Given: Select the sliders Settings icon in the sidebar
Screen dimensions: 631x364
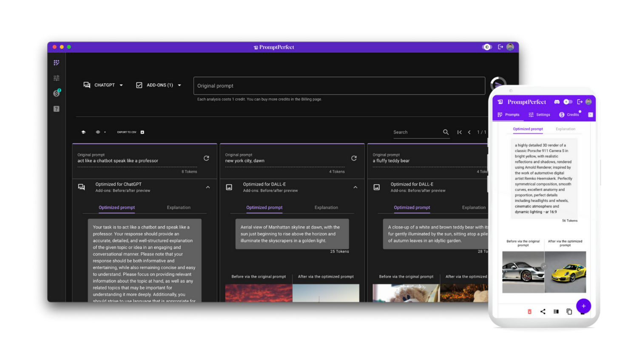Looking at the screenshot, I should [56, 78].
